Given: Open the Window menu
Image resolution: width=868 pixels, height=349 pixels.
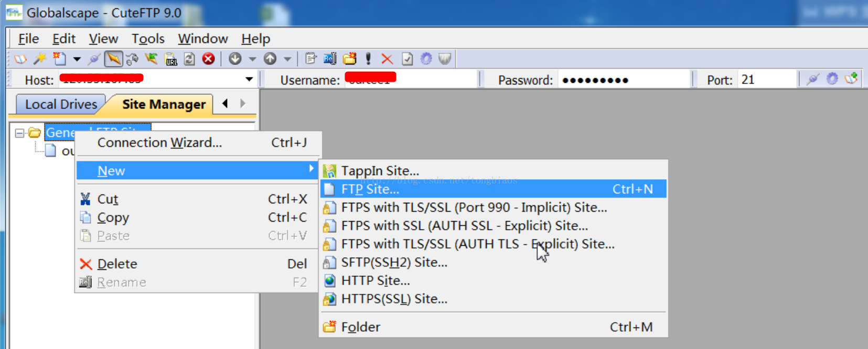Looking at the screenshot, I should pyautogui.click(x=203, y=39).
